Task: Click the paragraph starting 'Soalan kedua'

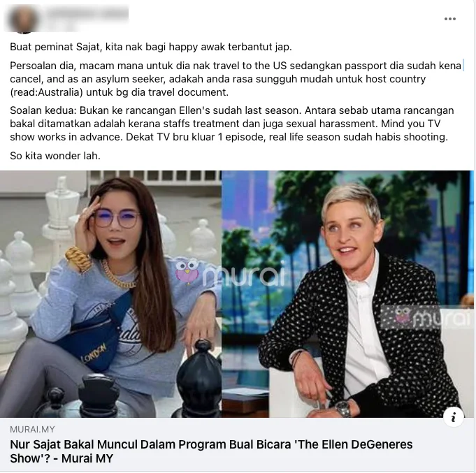Action: click(232, 124)
